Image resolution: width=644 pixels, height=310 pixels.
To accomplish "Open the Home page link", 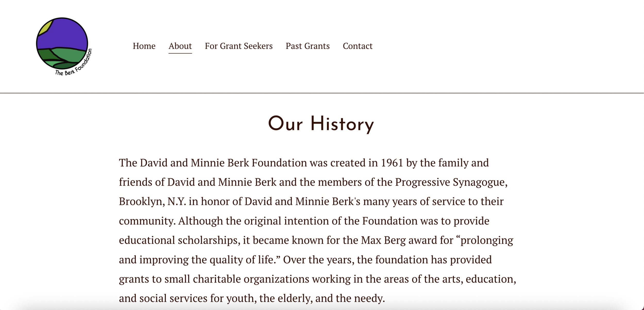I will pos(144,46).
